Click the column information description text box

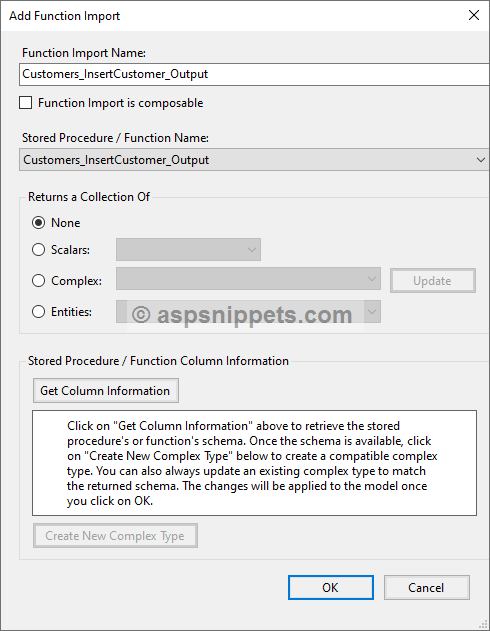pyautogui.click(x=254, y=463)
